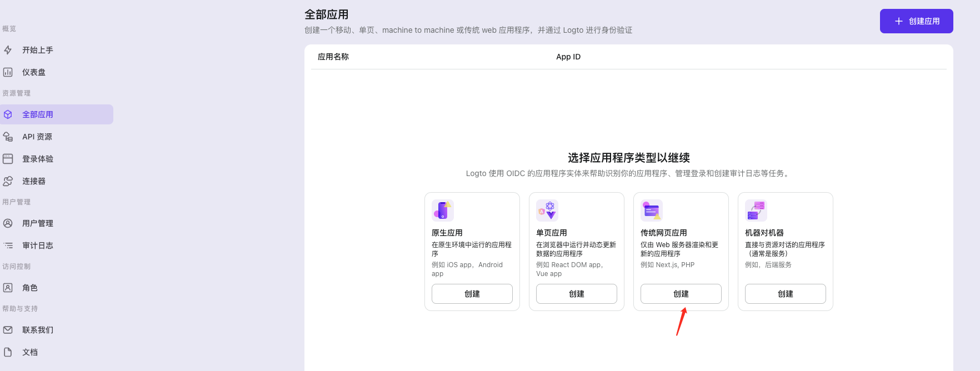Click the 用户管理 person icon
980x371 pixels.
(x=8, y=223)
